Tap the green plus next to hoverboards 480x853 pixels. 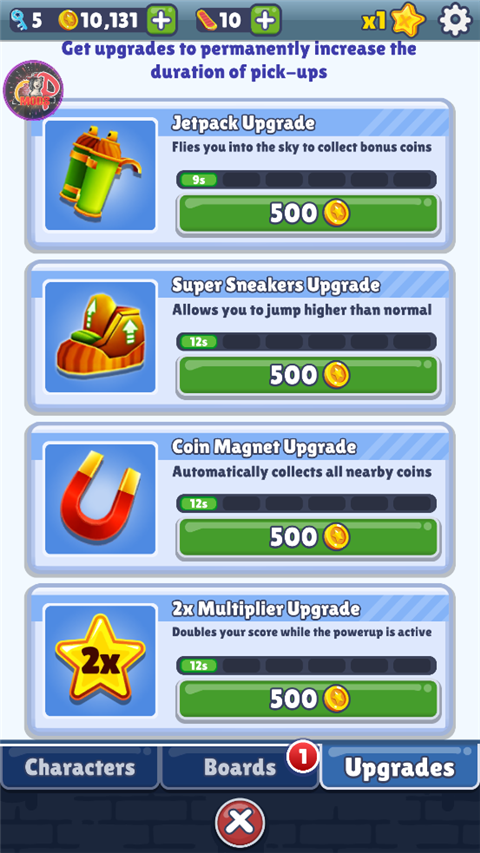[266, 20]
